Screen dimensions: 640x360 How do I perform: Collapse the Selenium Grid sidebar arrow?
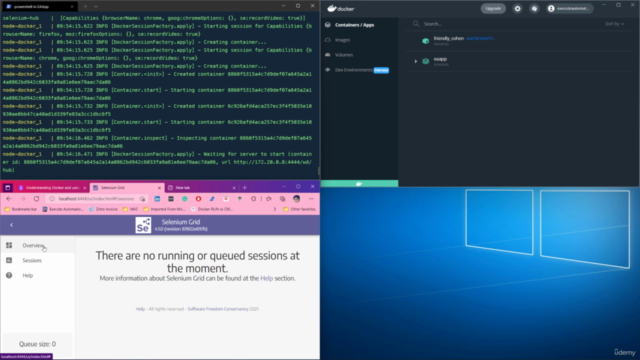[11, 225]
